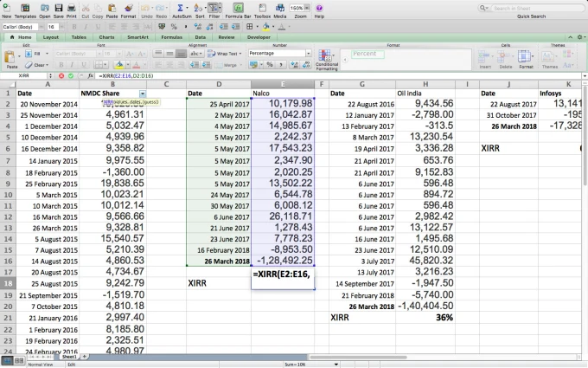Screen dimensions: 588x368
Task: Click the Paste icon in the standard toolbar
Action: [x=112, y=9]
